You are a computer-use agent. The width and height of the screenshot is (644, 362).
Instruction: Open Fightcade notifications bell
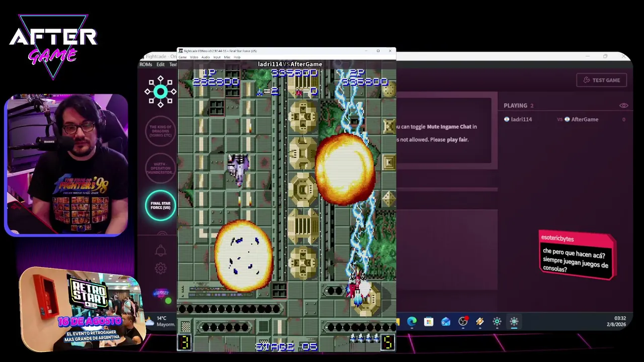point(160,250)
